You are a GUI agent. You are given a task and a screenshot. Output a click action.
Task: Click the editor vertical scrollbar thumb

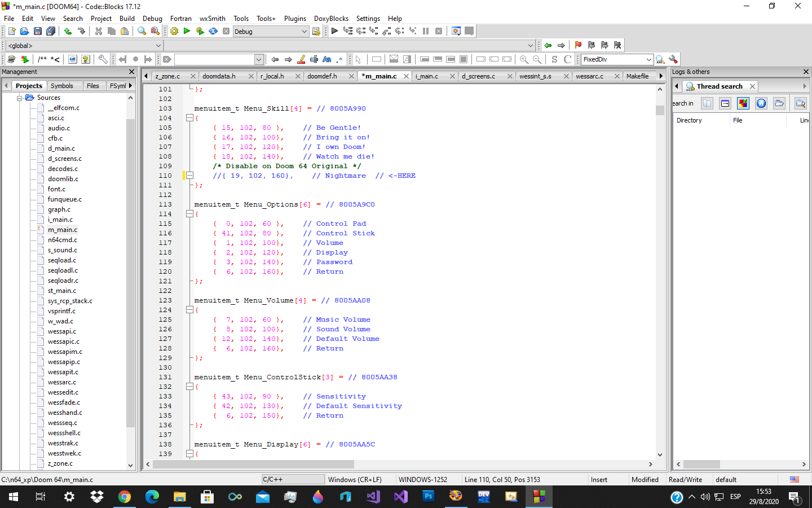pos(660,110)
